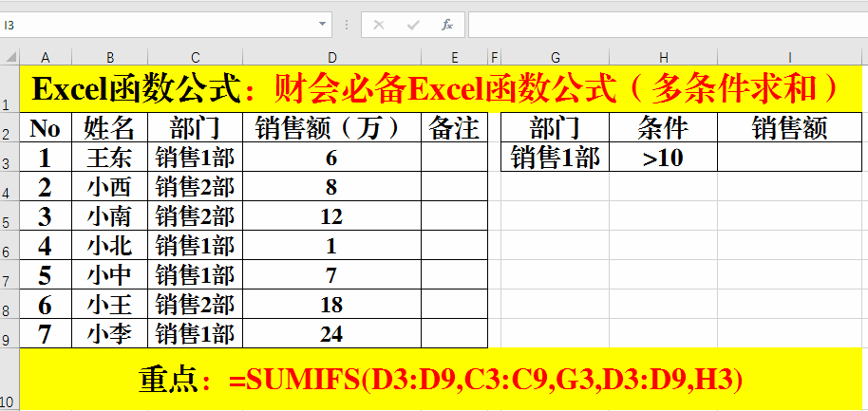Image resolution: width=868 pixels, height=411 pixels.
Task: Select the cell containing 小中
Action: click(109, 274)
